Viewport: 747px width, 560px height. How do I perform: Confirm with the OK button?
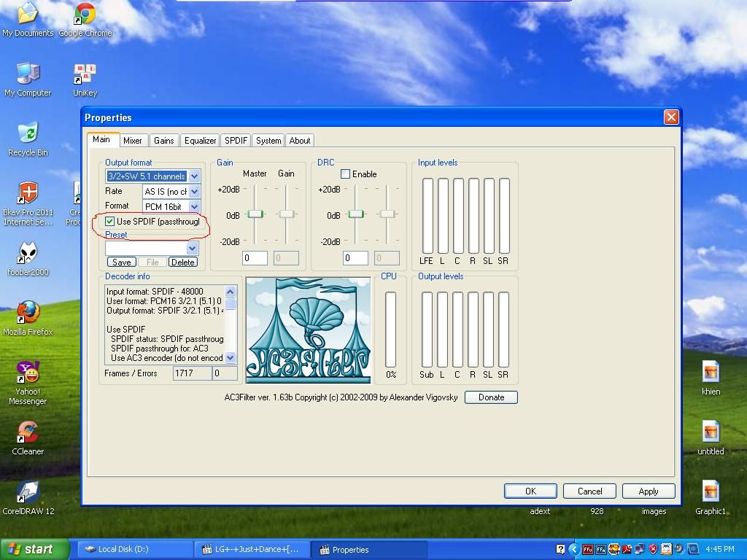point(530,491)
